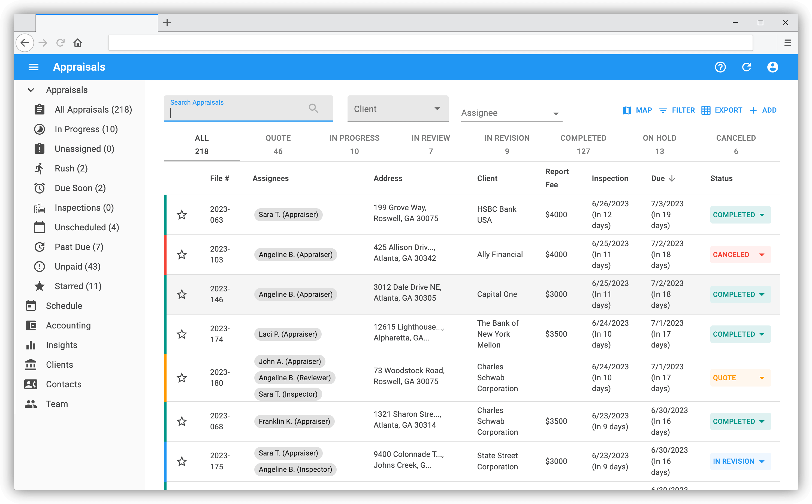
Task: Click the search magnifier icon
Action: click(x=313, y=108)
